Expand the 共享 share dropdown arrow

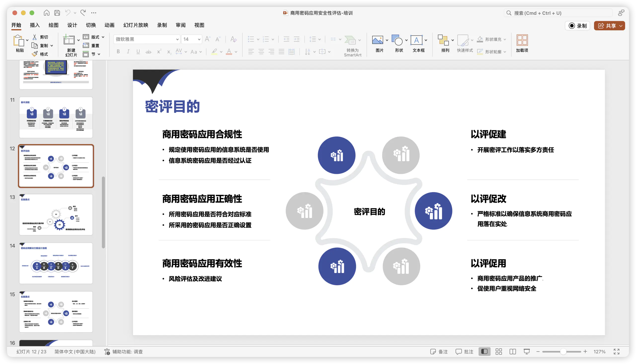621,26
